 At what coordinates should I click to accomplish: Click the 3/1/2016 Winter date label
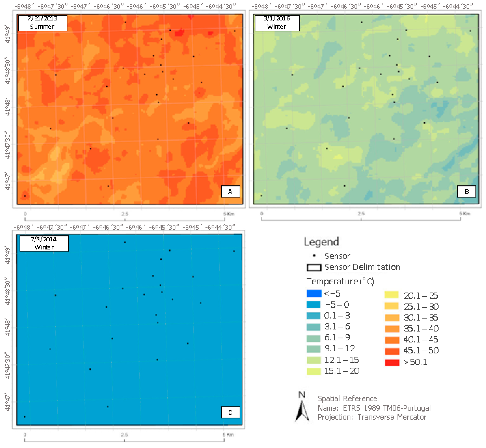click(277, 23)
